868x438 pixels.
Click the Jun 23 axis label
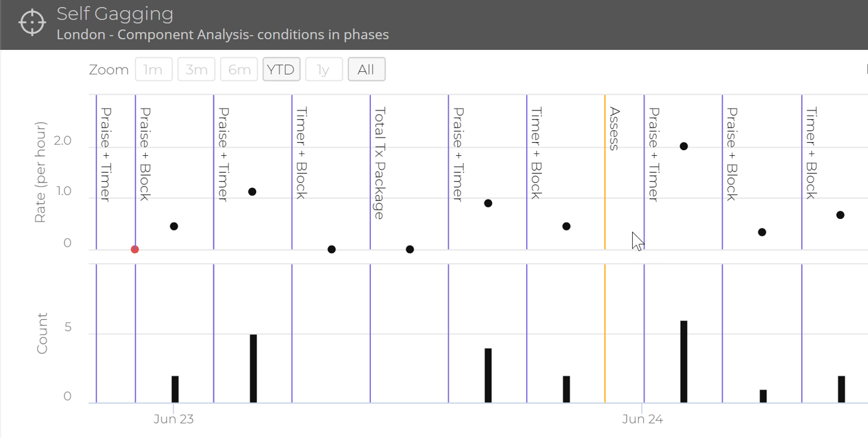[x=173, y=418]
